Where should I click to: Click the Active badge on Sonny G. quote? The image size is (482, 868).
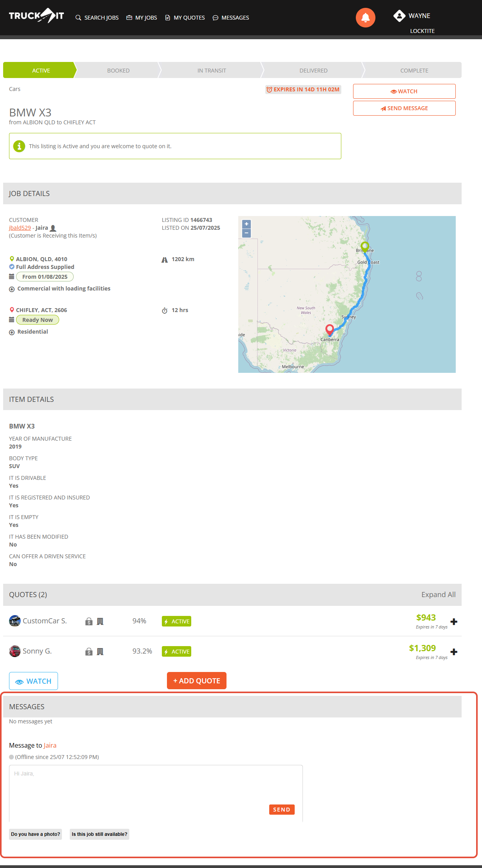tap(176, 652)
